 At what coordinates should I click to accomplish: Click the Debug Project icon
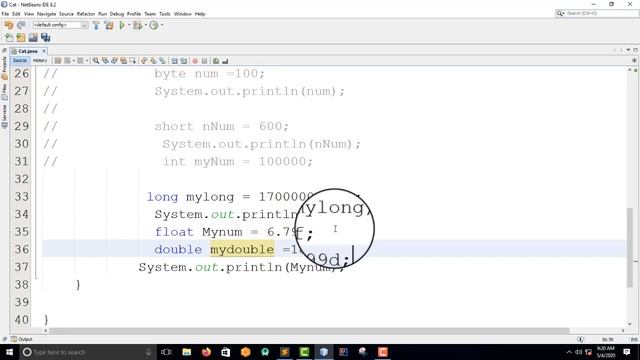click(138, 25)
